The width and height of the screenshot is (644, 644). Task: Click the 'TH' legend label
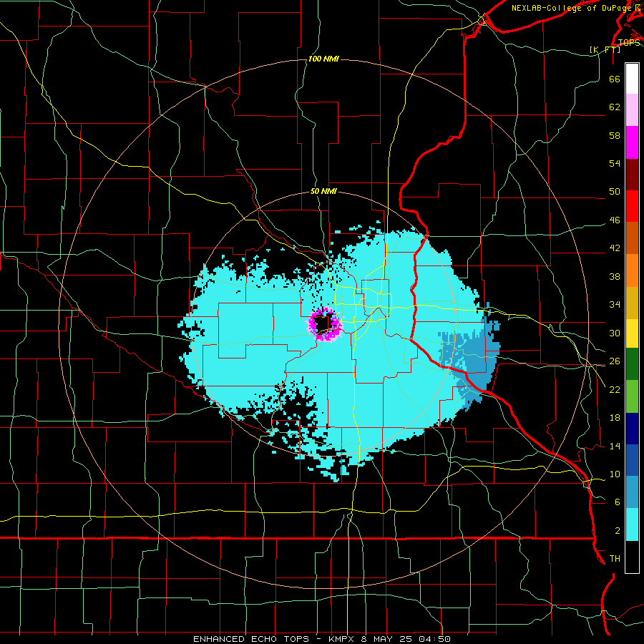[x=615, y=559]
